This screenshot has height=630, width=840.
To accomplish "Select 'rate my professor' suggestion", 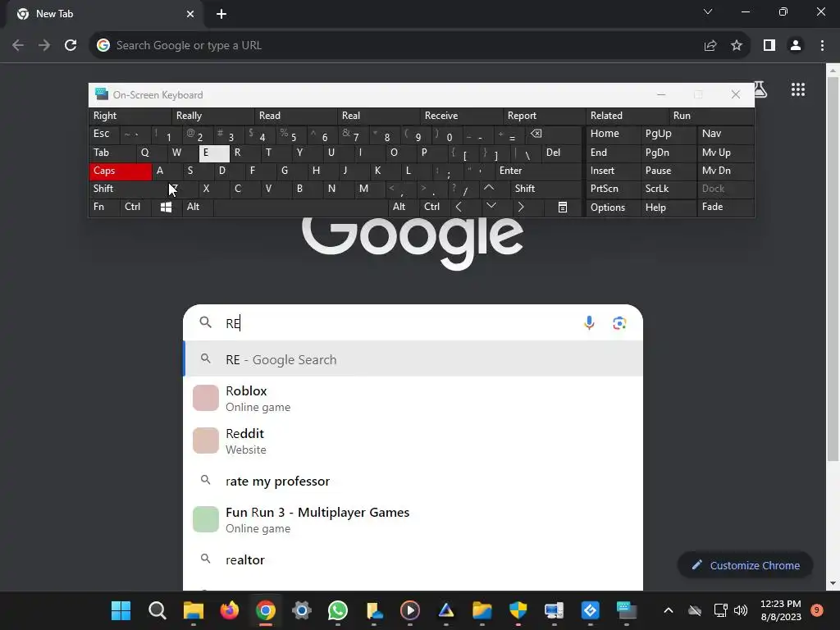I will (413, 481).
